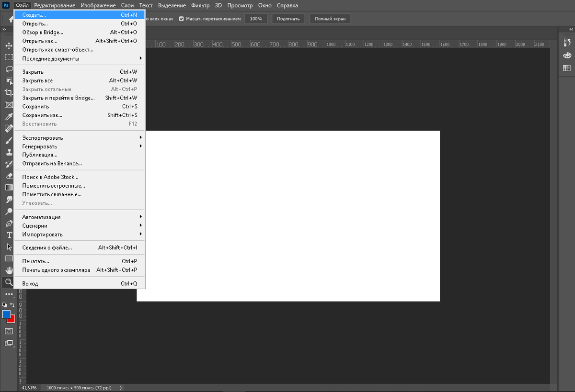Select the Zoom tool

click(x=9, y=282)
